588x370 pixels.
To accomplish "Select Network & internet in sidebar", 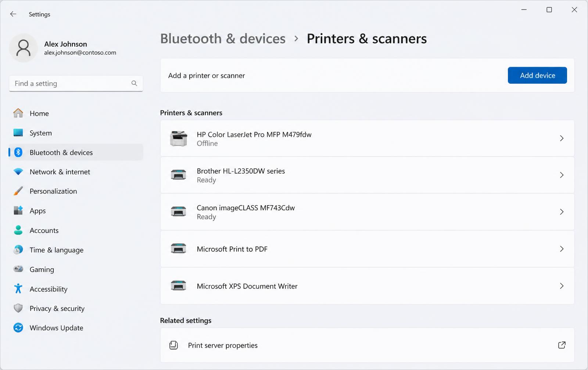I will click(x=76, y=172).
